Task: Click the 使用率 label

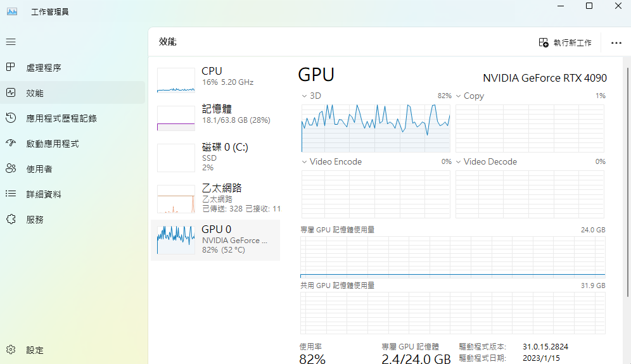Action: click(310, 347)
